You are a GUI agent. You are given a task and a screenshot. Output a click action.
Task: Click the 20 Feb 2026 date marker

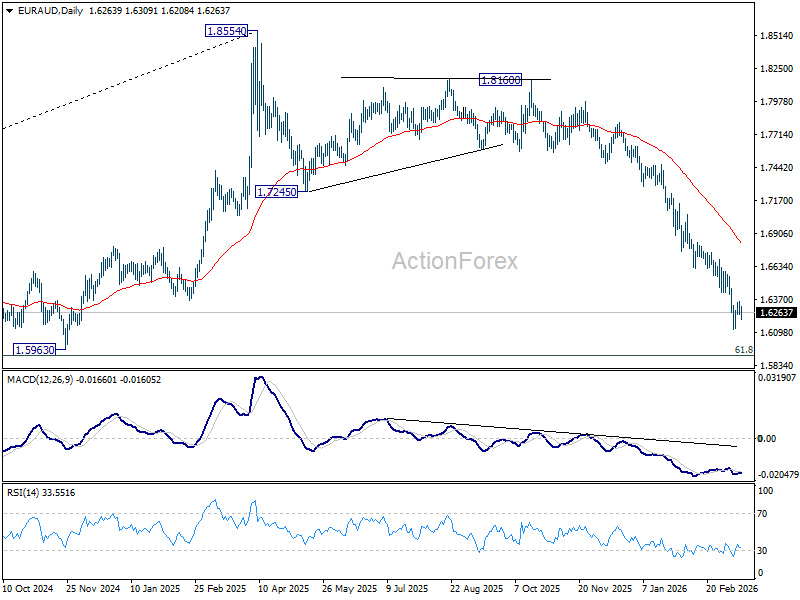732,588
